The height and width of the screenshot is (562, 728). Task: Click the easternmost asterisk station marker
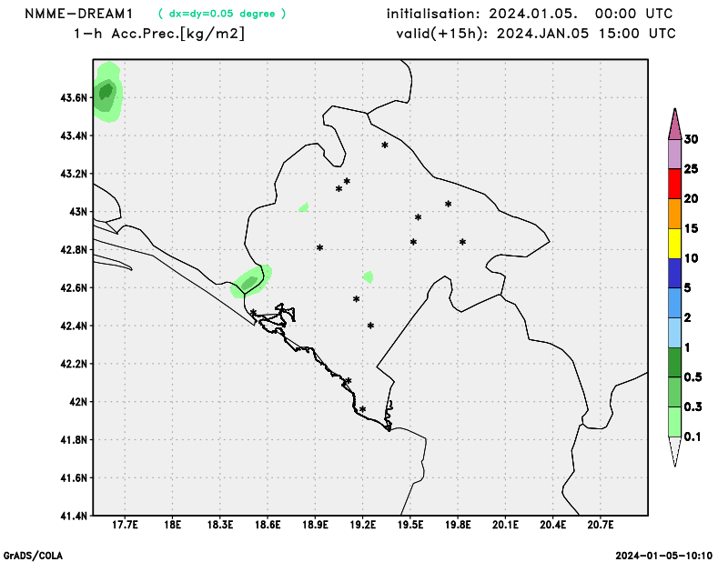(x=462, y=242)
